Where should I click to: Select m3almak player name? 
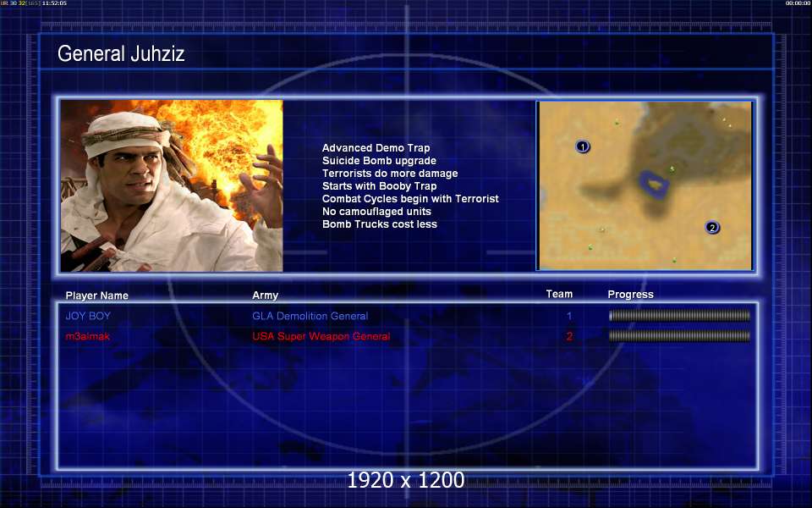[88, 336]
